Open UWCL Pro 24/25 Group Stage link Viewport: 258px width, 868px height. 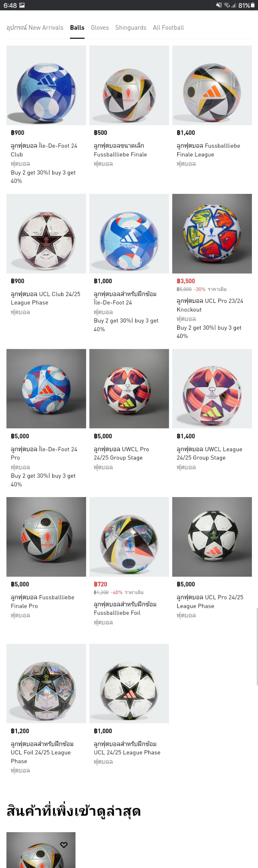tap(121, 453)
